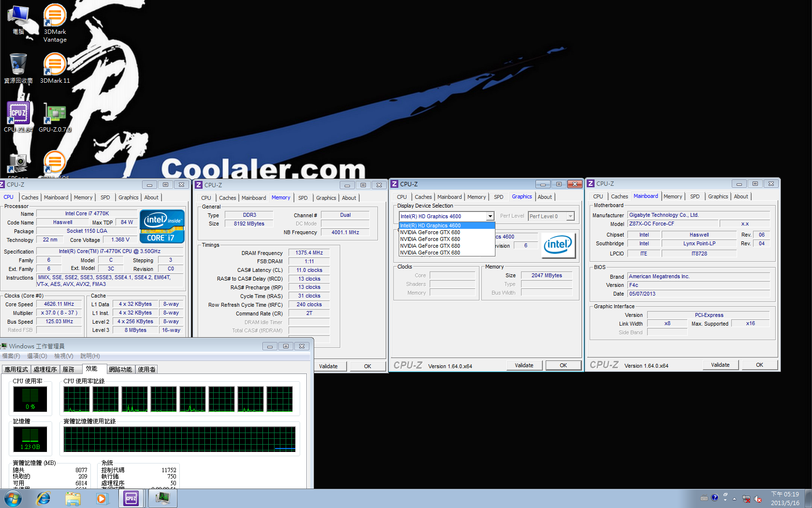Open Task Manager 說明(H) menu
This screenshot has width=812, height=508.
pyautogui.click(x=90, y=356)
